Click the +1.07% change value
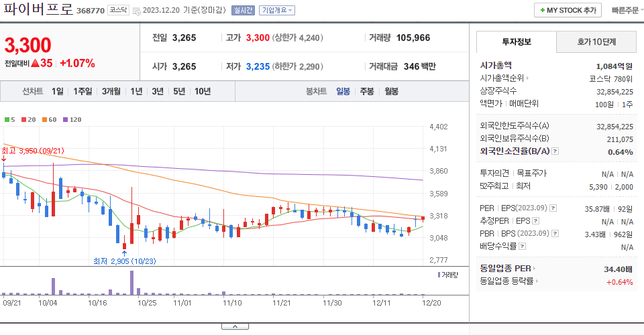The height and width of the screenshot is (335, 644). [x=77, y=63]
